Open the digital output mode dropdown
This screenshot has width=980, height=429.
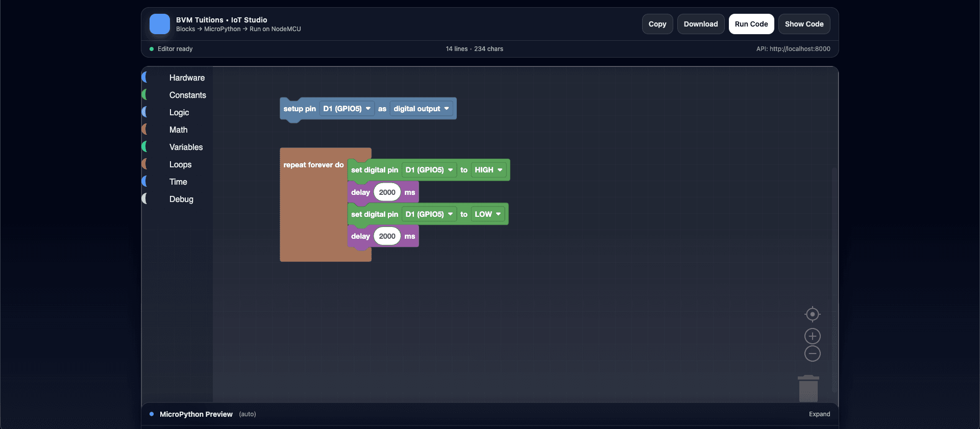pos(421,109)
